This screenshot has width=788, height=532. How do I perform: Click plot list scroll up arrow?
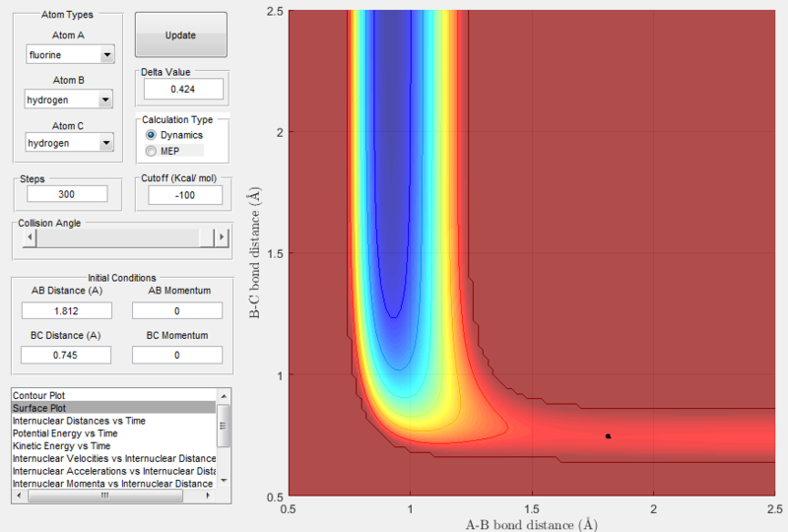pyautogui.click(x=224, y=396)
